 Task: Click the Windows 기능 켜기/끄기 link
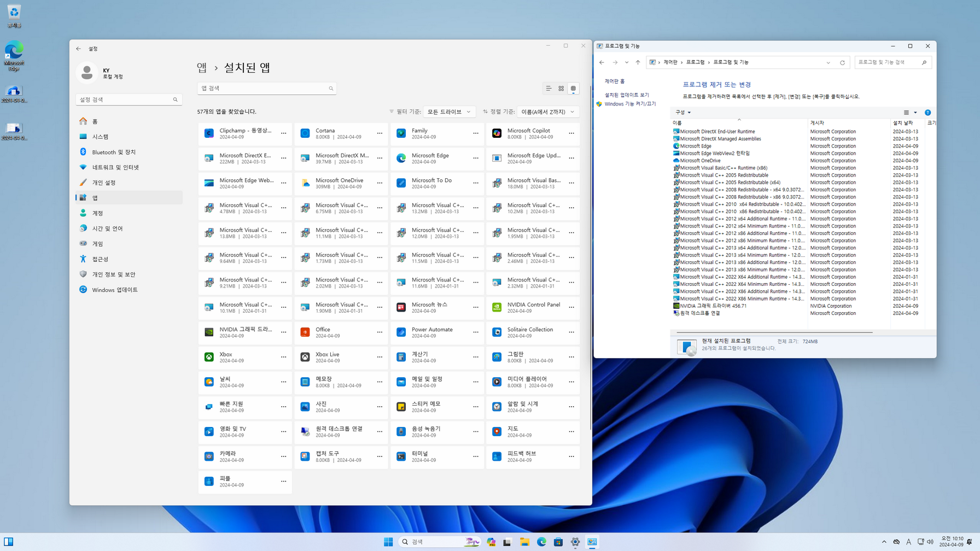[630, 104]
